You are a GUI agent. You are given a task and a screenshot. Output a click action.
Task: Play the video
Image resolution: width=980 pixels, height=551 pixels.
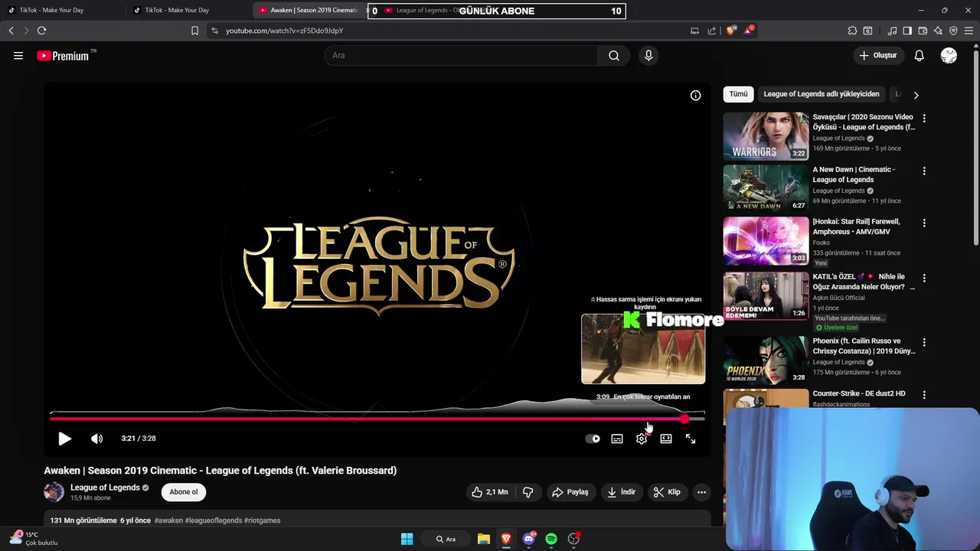tap(65, 439)
